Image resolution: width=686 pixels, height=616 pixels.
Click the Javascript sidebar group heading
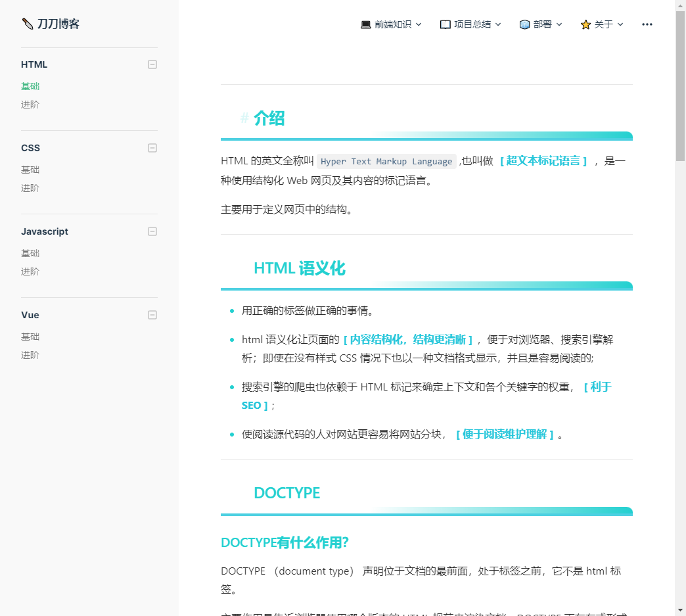pyautogui.click(x=45, y=231)
